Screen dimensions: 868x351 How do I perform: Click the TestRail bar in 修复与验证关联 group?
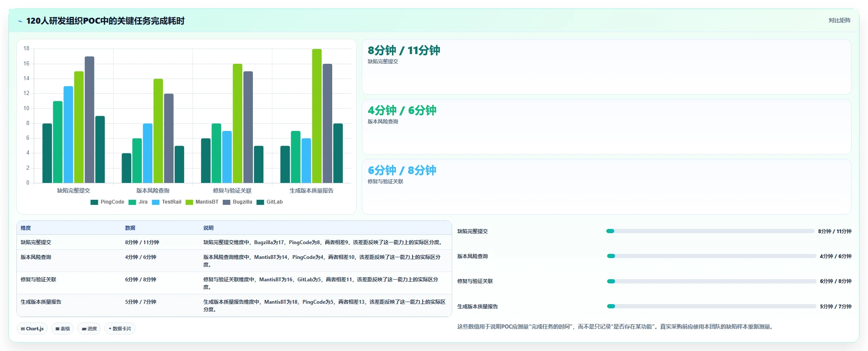click(227, 157)
